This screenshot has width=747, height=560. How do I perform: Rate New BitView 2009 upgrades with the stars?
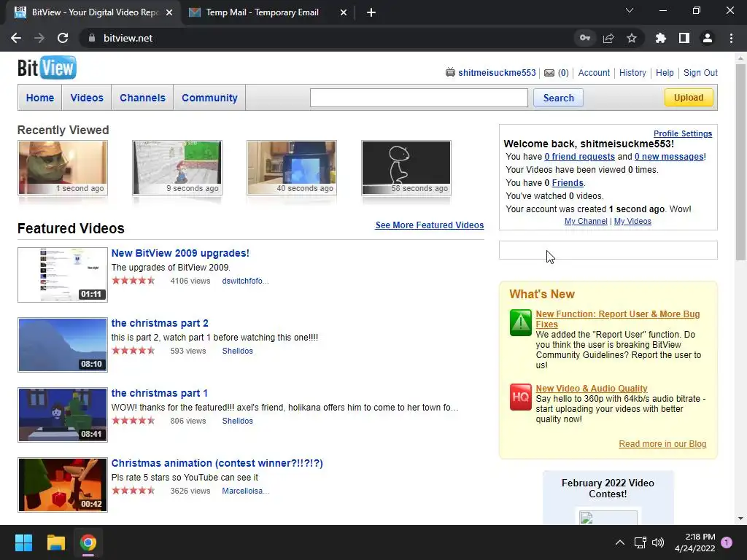tap(133, 281)
